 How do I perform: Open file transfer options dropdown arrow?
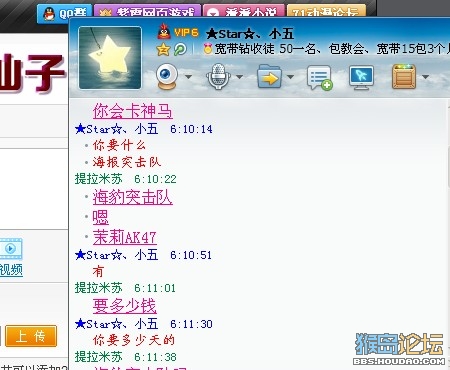click(291, 77)
